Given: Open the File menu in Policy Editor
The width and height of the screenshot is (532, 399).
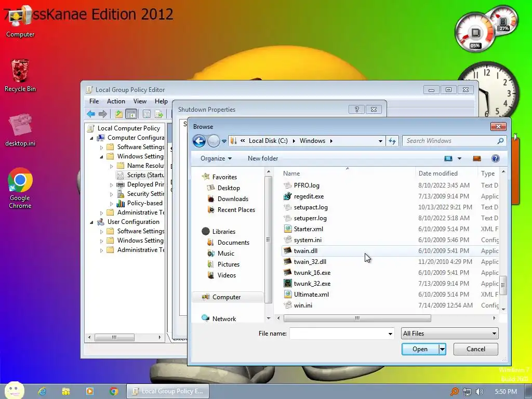Looking at the screenshot, I should click(94, 101).
